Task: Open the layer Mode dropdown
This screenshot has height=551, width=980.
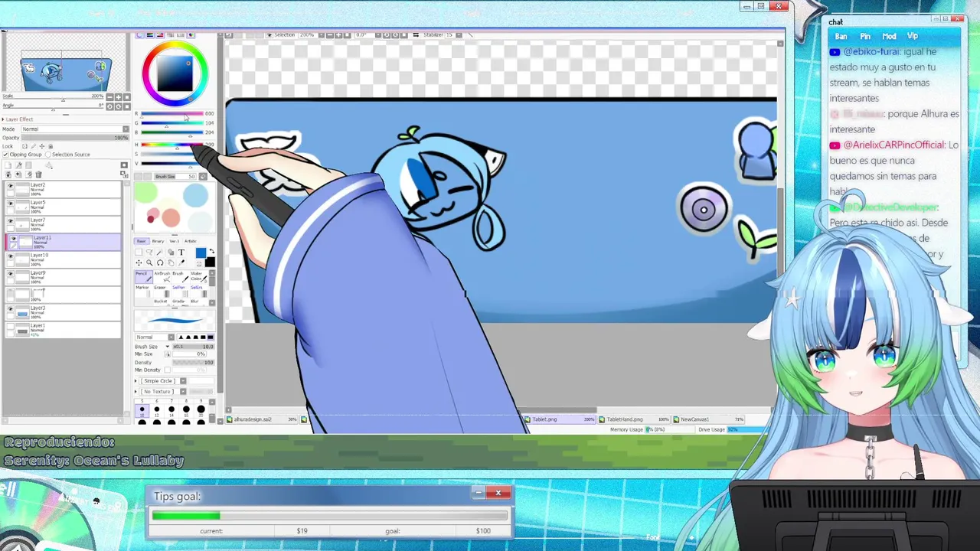Action: [x=75, y=129]
